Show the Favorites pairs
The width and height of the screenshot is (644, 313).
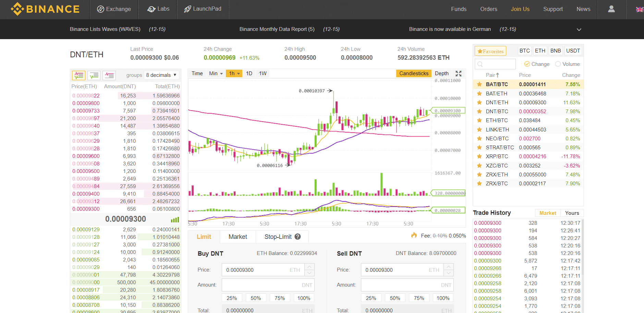(490, 51)
